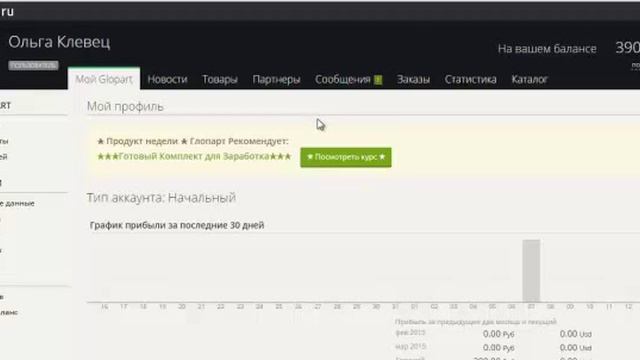The height and width of the screenshot is (360, 640).
Task: Go to the Новости tab
Action: pos(167,79)
